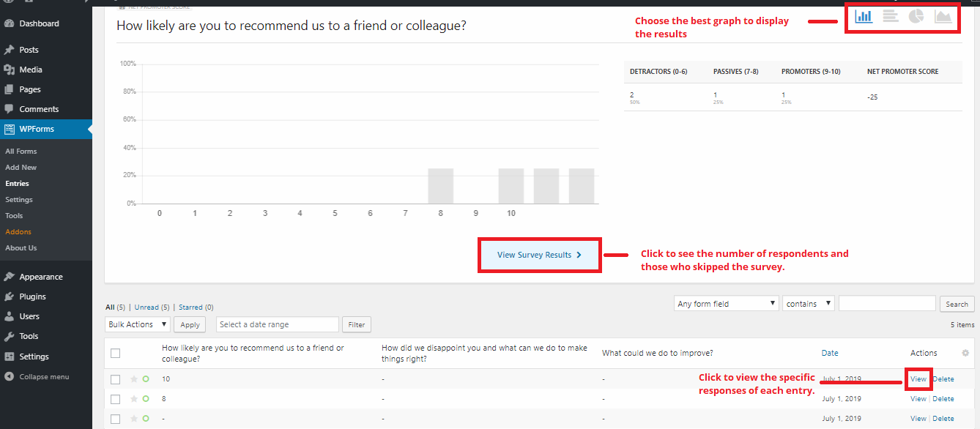980x429 pixels.
Task: Click the Apply button
Action: pyautogui.click(x=190, y=324)
